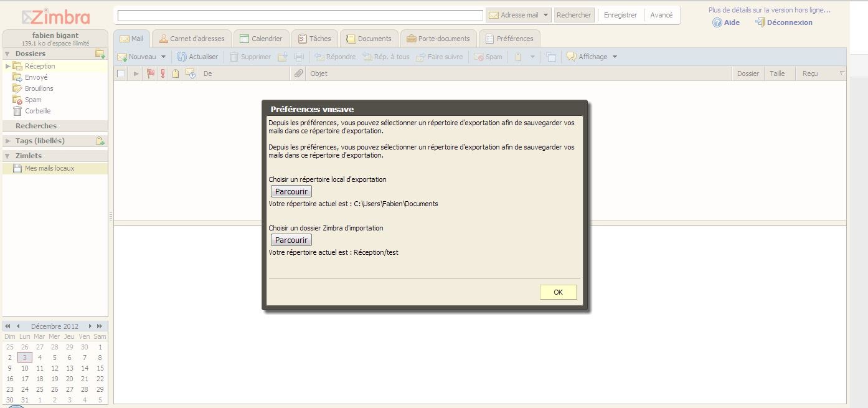
Task: Sort by the Objet column header
Action: pos(520,74)
